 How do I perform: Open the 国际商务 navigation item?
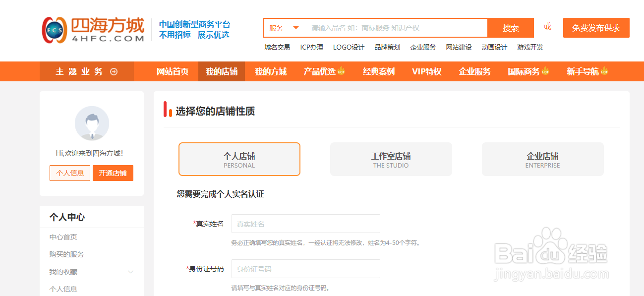(x=524, y=71)
